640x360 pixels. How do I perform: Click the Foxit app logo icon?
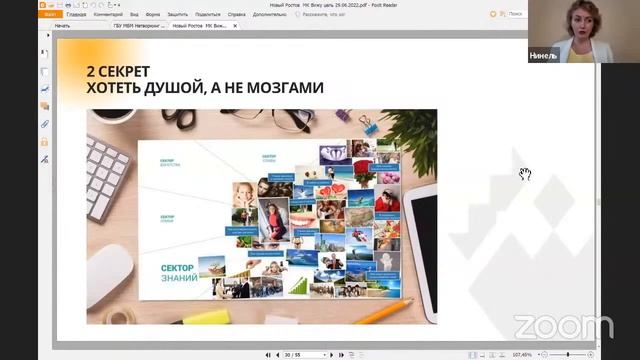[x=42, y=5]
